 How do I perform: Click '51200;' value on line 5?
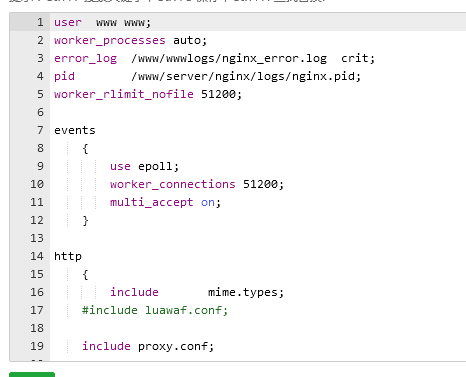[x=221, y=94]
